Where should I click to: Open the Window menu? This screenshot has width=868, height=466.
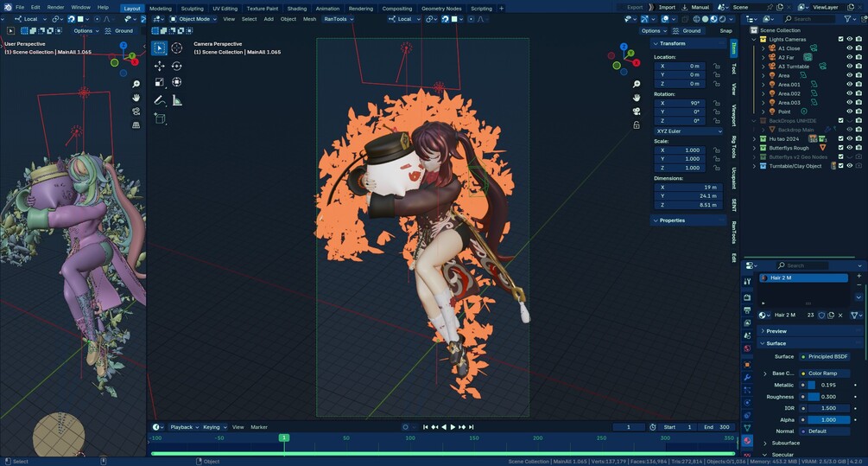pyautogui.click(x=81, y=7)
